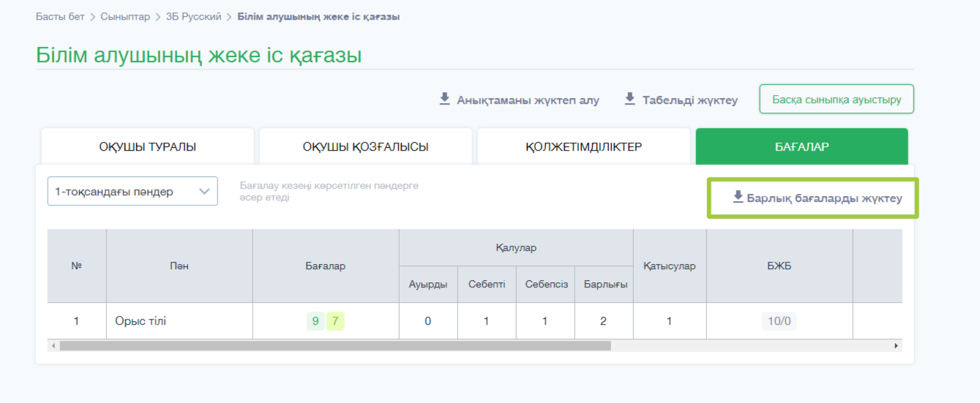Click the Орыс тілі subject cell
This screenshot has width=980, height=403.
point(179,321)
